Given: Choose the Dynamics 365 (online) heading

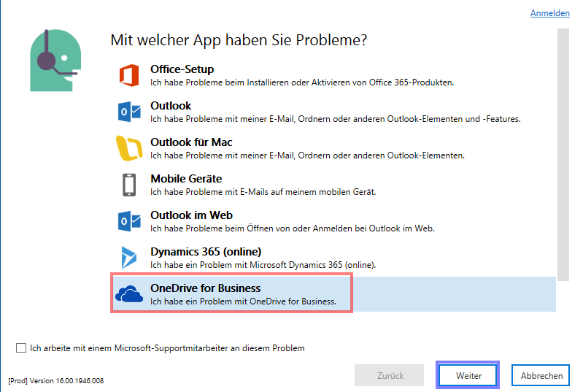Looking at the screenshot, I should pyautogui.click(x=206, y=252).
